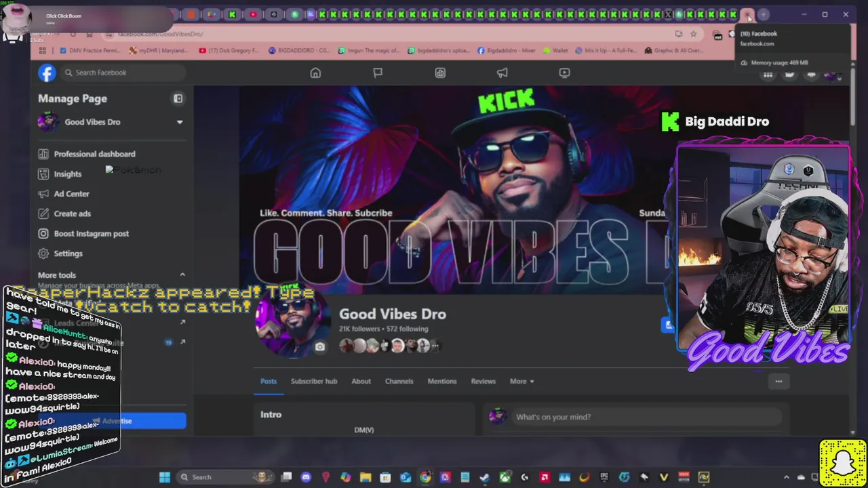Switch to the Subscriber hub tab
This screenshot has width=868, height=488.
[314, 381]
